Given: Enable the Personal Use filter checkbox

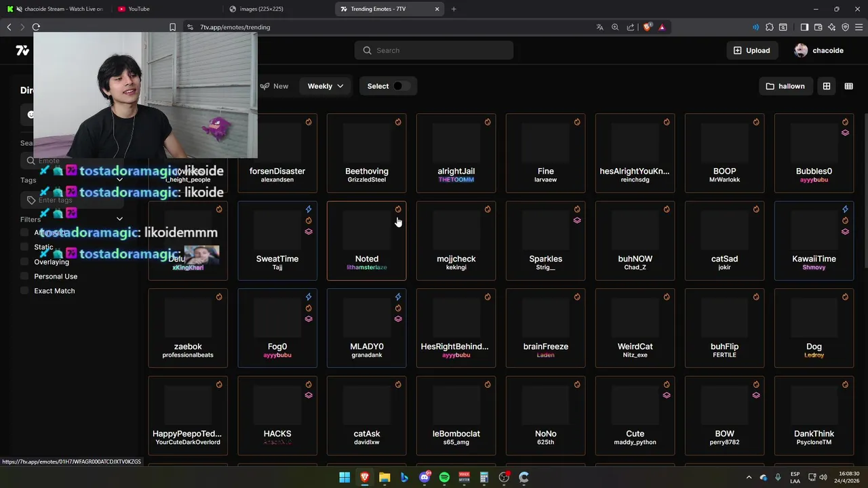Looking at the screenshot, I should click(25, 277).
